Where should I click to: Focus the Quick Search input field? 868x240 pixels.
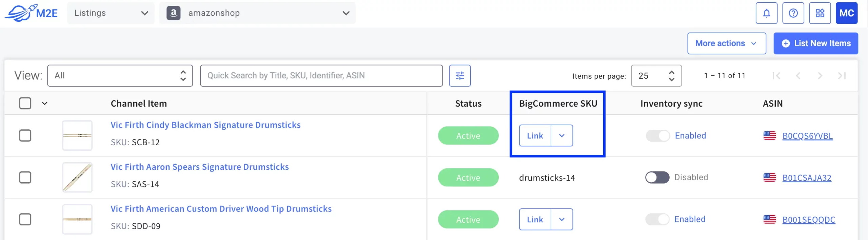321,76
